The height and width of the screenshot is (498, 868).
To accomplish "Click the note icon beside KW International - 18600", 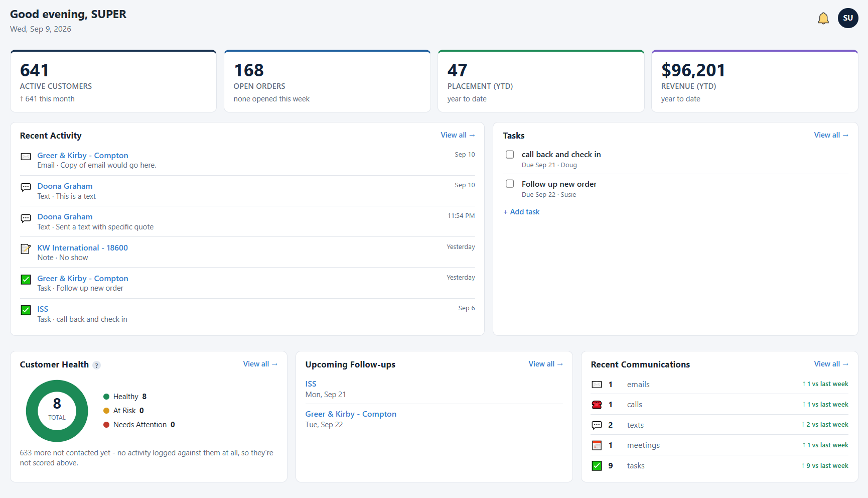I will point(26,248).
